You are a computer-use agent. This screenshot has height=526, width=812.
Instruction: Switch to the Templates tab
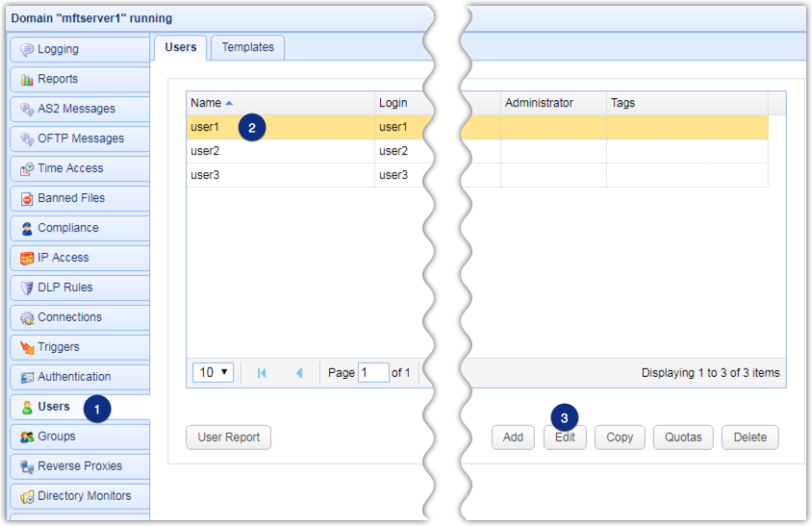click(x=247, y=47)
